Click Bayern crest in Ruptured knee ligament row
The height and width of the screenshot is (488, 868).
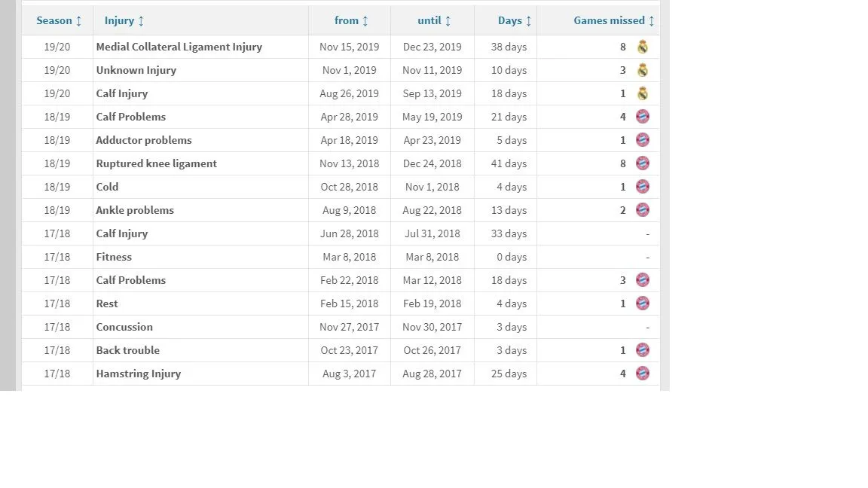(642, 163)
